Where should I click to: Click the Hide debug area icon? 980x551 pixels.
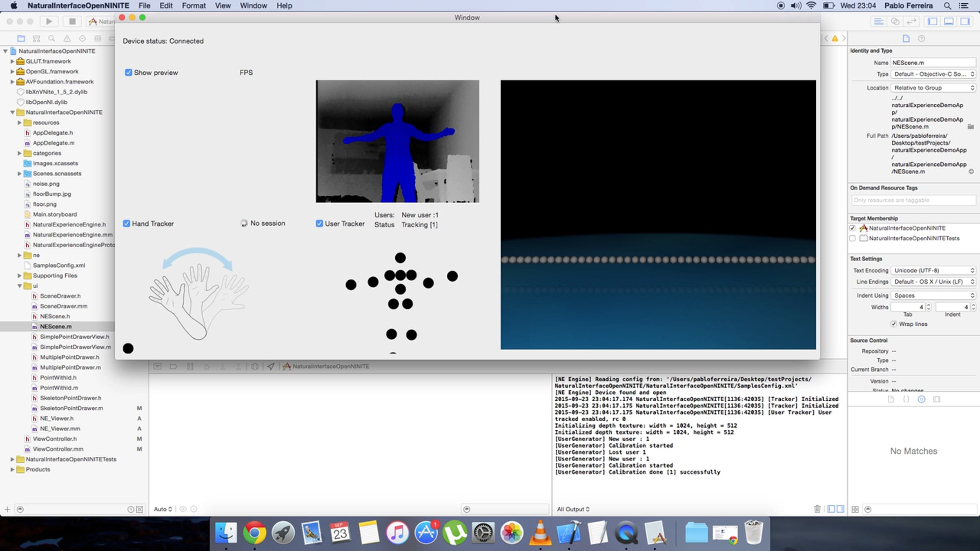(x=157, y=366)
